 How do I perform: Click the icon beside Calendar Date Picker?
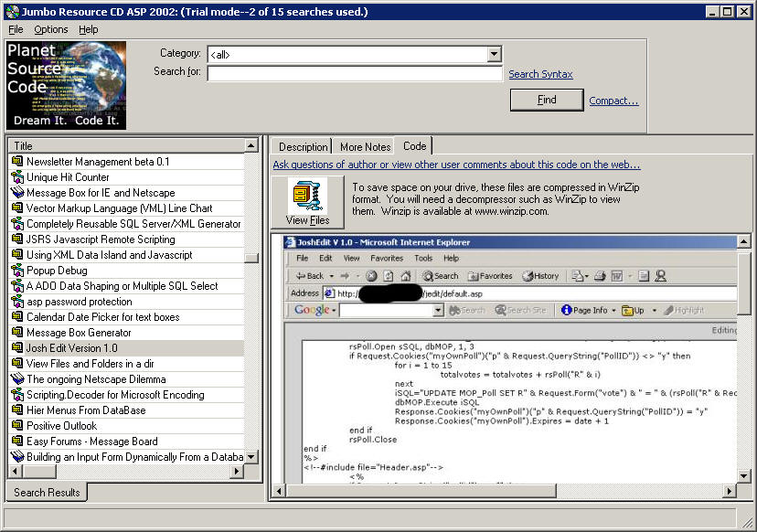point(17,316)
